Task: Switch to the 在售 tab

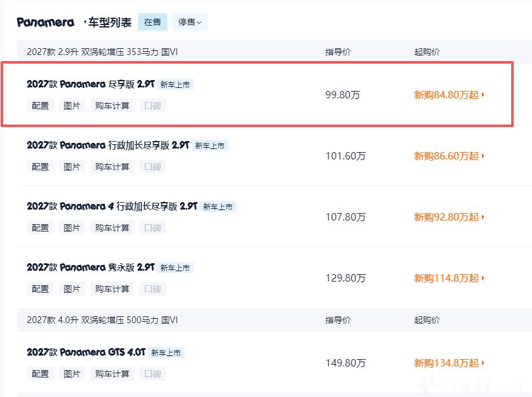Action: (152, 22)
